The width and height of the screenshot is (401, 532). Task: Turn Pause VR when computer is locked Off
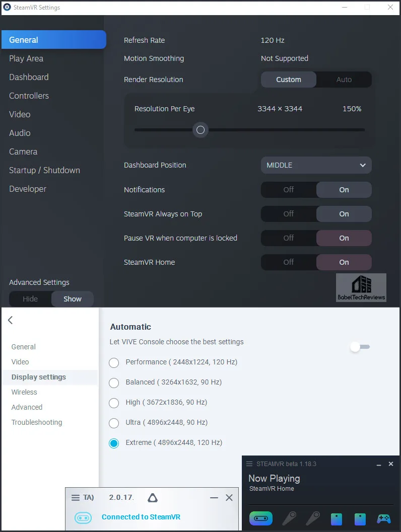[289, 238]
